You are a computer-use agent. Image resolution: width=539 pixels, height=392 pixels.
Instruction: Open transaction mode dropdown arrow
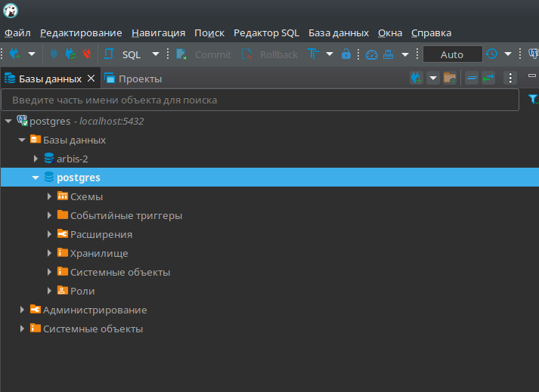330,54
